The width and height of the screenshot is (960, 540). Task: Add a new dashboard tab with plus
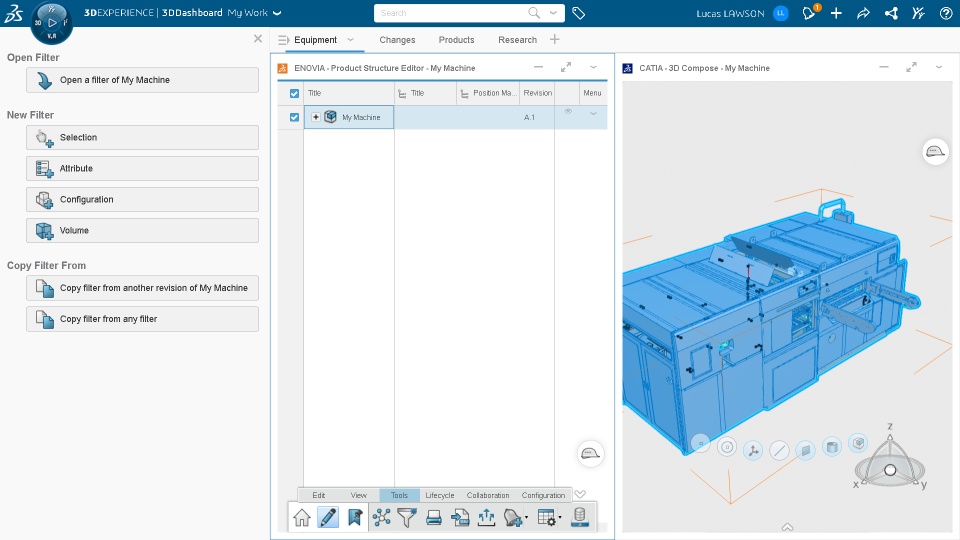[555, 39]
